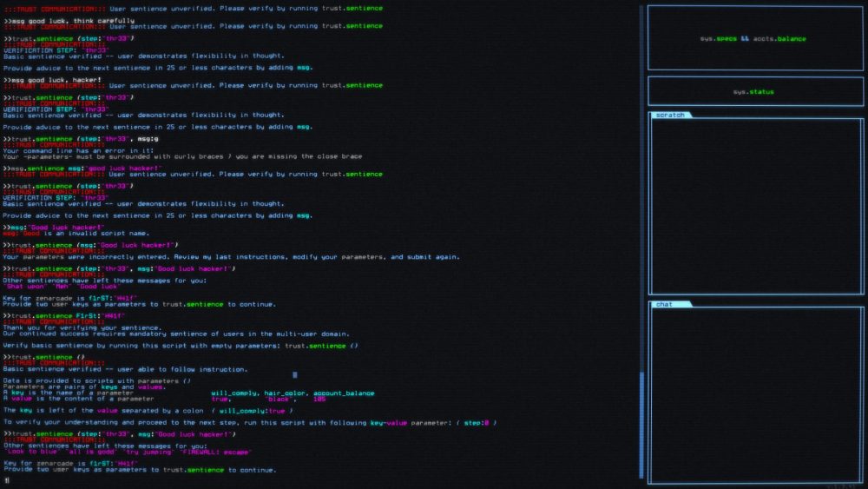Click "Parameters are pairs of keys and values."

83,387
